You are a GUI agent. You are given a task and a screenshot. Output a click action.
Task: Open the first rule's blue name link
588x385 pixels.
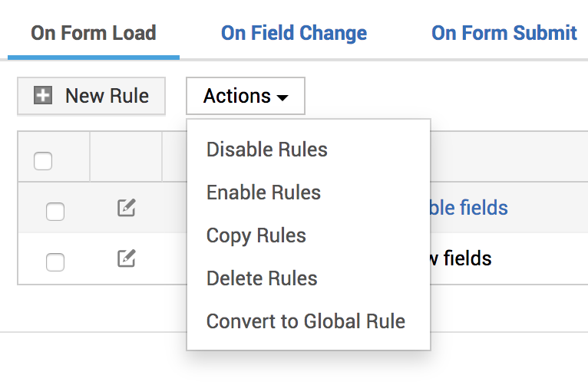coord(469,208)
